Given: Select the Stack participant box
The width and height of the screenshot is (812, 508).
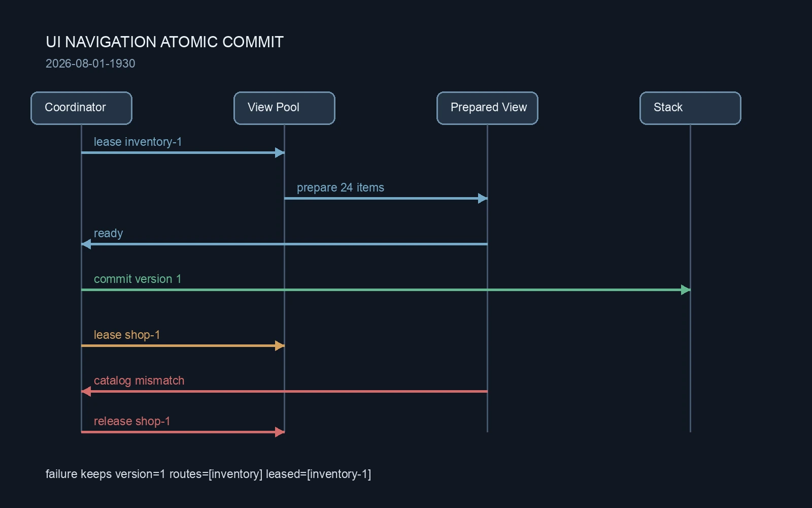Looking at the screenshot, I should point(690,108).
